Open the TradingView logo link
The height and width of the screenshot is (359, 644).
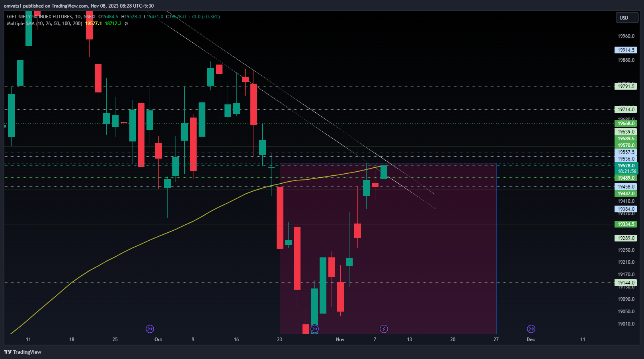point(23,352)
